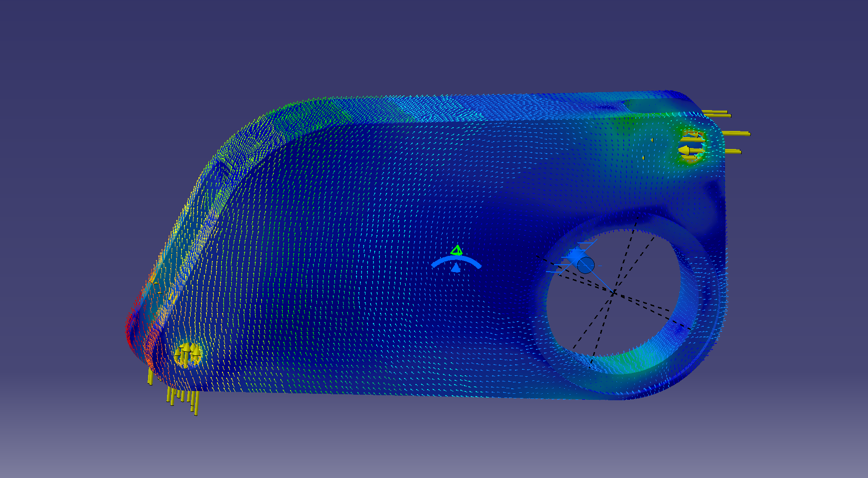Pick the crossing point of dashed virtual-part lines
This screenshot has height=478, width=868.
[x=614, y=293]
